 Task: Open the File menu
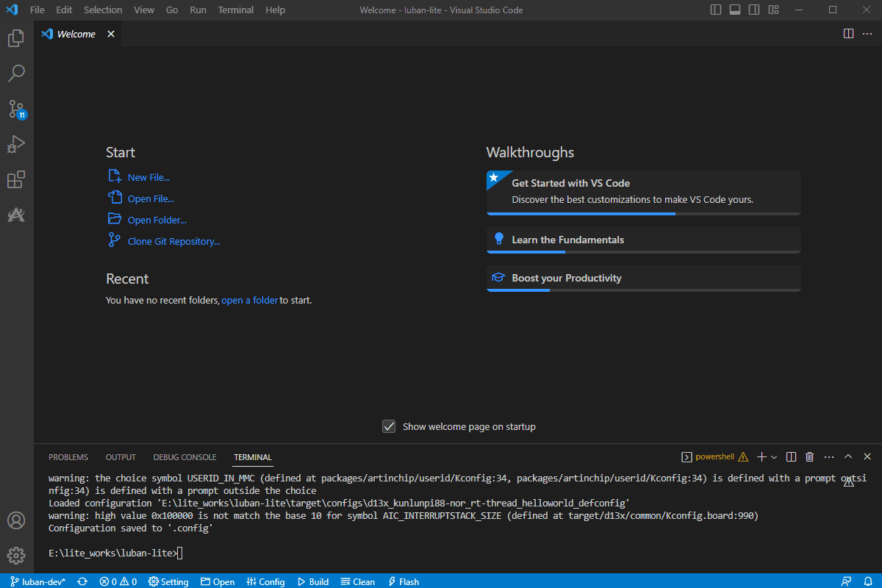37,10
